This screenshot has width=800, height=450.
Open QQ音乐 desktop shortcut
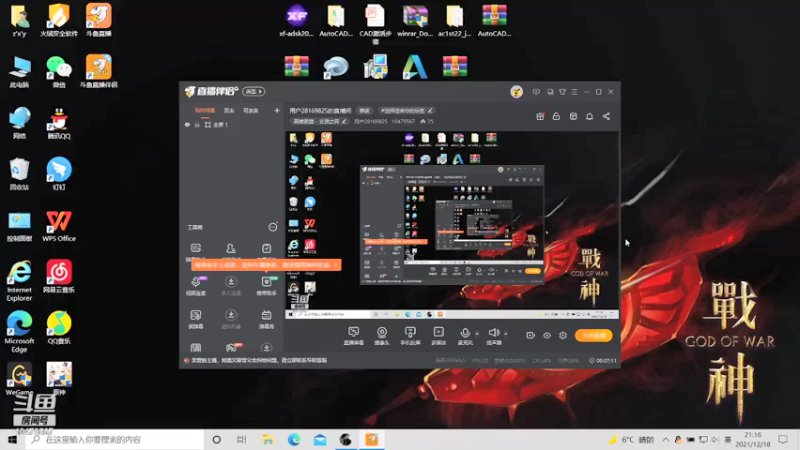click(59, 327)
